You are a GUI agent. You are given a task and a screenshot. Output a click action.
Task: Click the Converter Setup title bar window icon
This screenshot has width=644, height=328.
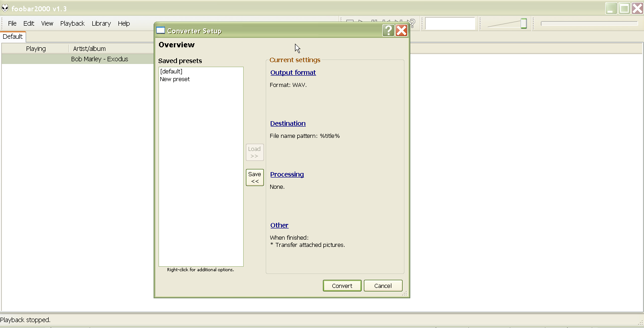(x=161, y=31)
